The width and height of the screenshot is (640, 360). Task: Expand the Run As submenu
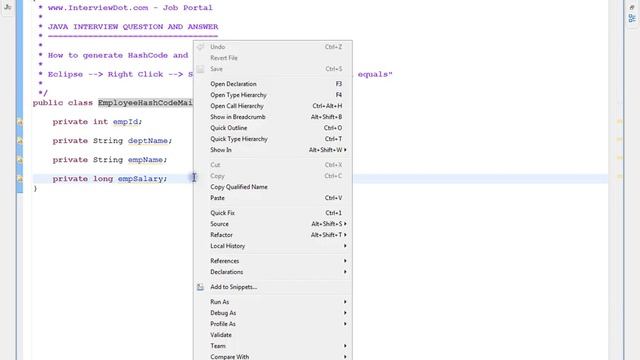pyautogui.click(x=272, y=302)
